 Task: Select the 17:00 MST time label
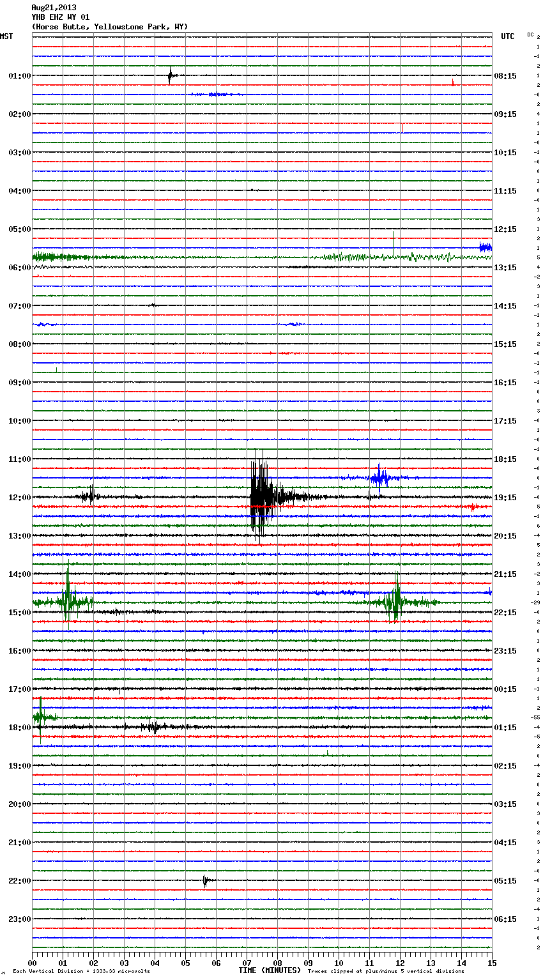(20, 689)
